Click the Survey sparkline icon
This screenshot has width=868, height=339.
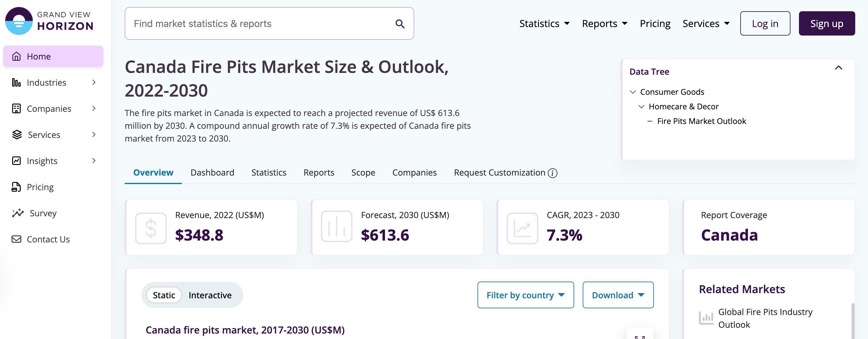click(18, 213)
